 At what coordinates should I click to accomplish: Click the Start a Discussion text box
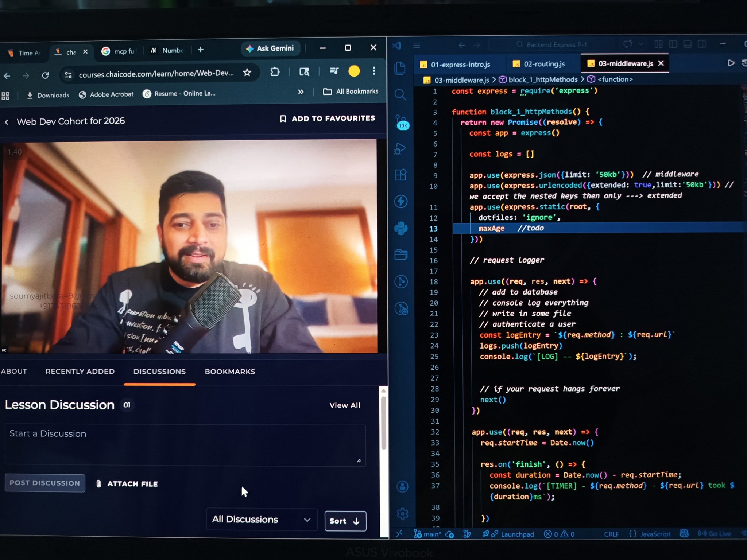[x=185, y=445]
